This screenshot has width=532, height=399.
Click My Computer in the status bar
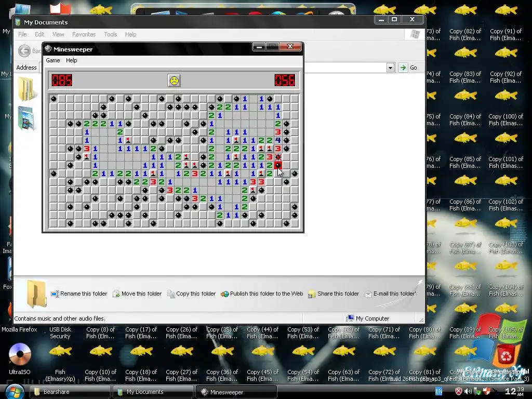tap(368, 318)
